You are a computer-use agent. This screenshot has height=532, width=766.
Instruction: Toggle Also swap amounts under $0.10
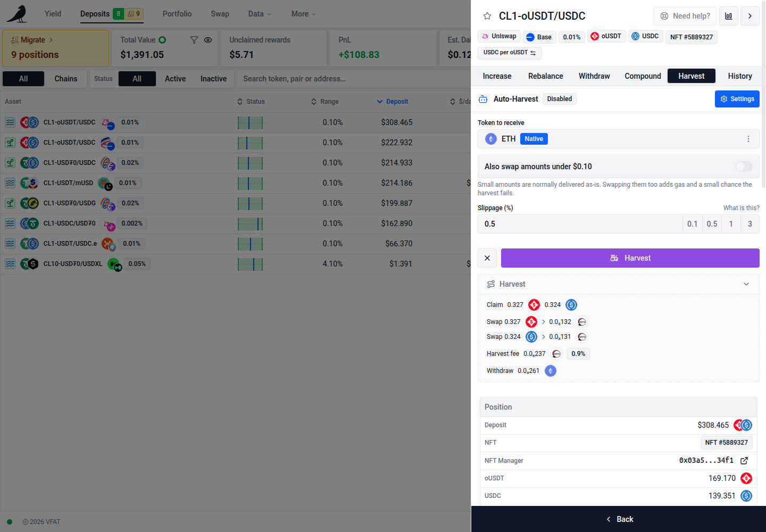click(x=744, y=167)
